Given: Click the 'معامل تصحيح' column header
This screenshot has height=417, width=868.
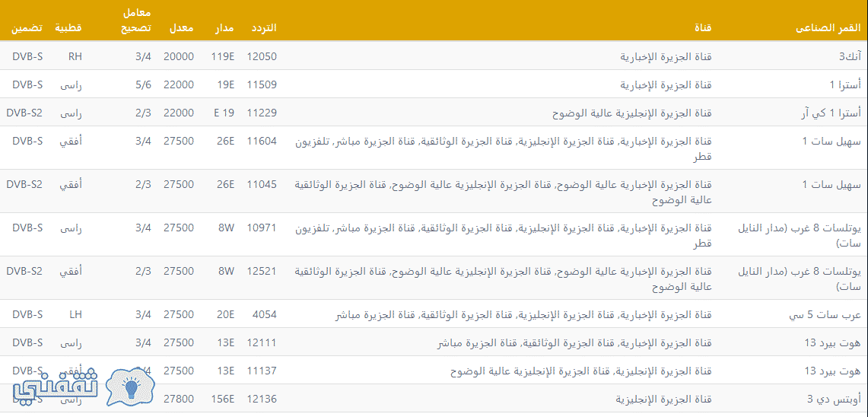Looking at the screenshot, I should [135, 20].
